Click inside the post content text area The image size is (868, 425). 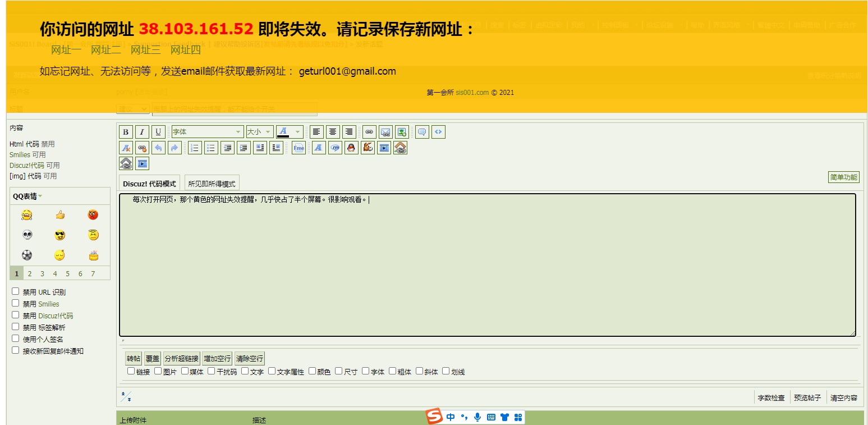[x=487, y=265]
